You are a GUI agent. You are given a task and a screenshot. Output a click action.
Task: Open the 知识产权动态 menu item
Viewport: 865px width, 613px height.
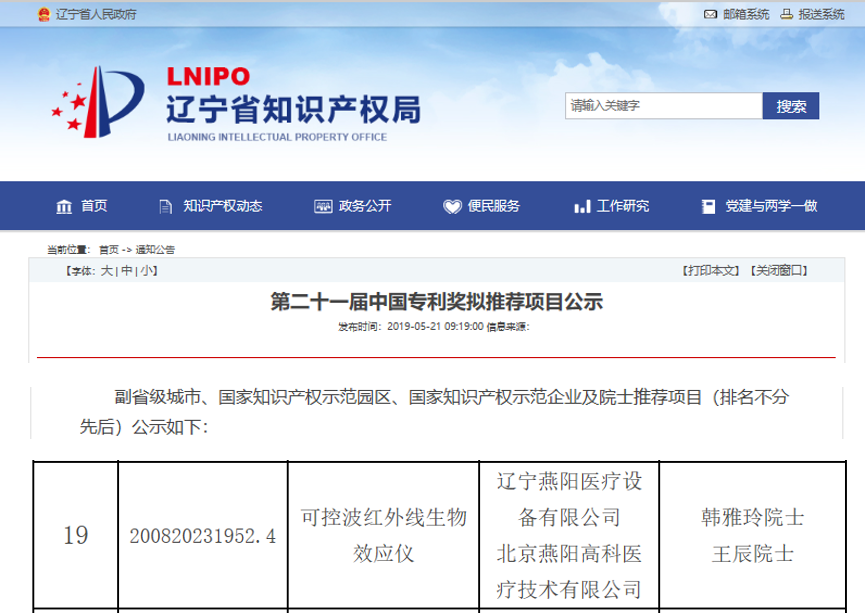(x=222, y=206)
